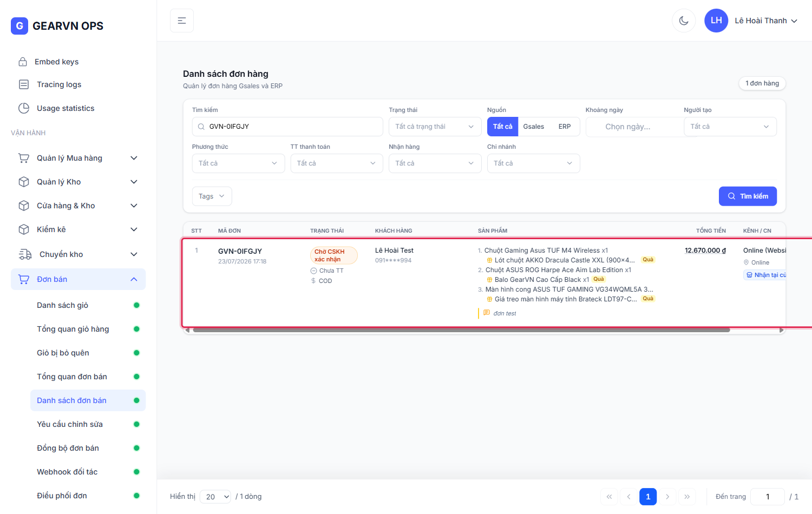Select Gsales source filter
812x514 pixels.
tap(533, 127)
